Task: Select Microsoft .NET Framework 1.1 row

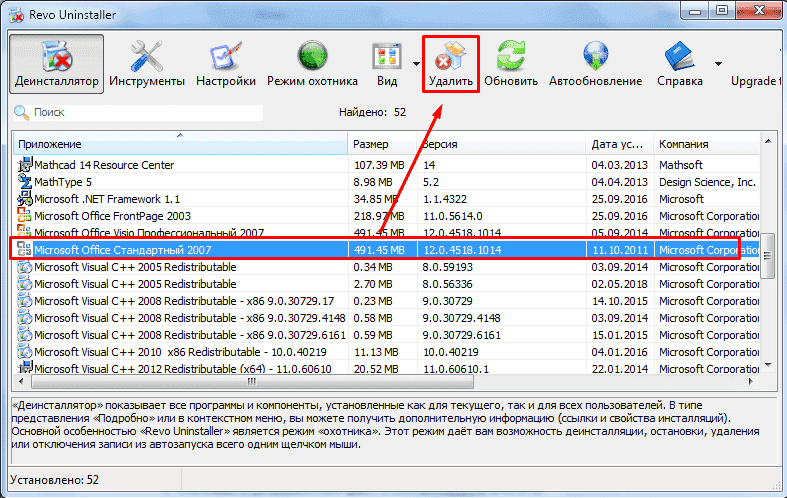Action: [386, 199]
